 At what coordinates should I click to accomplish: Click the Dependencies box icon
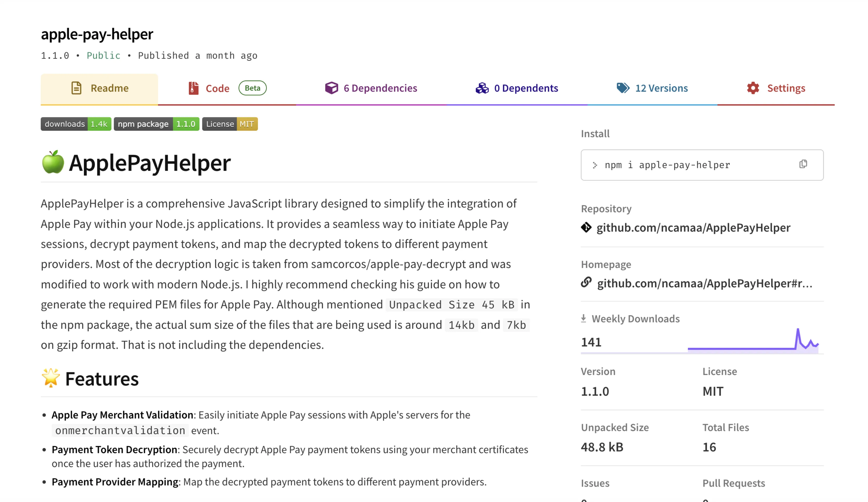331,88
